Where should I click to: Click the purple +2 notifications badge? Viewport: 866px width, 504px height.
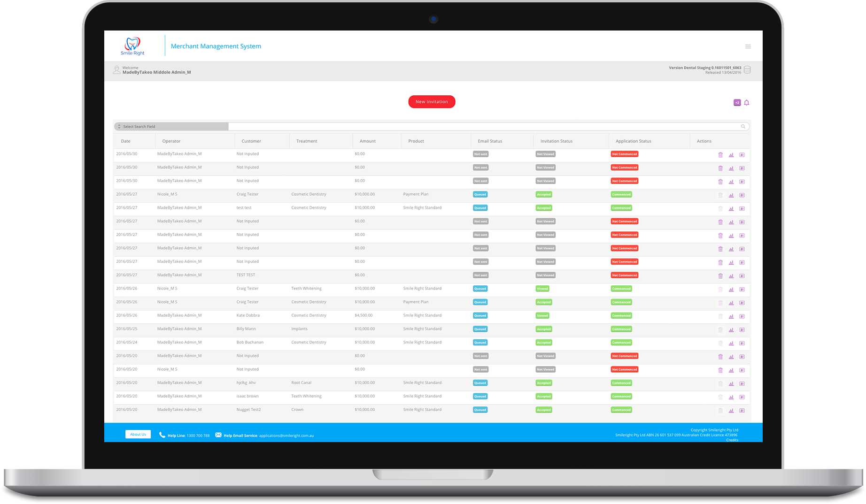click(737, 103)
